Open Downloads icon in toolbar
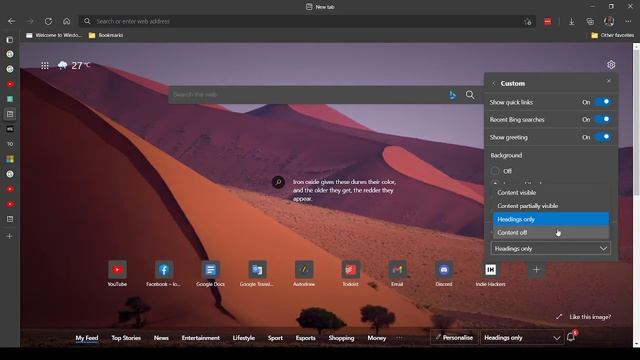The image size is (640, 360). pyautogui.click(x=571, y=22)
